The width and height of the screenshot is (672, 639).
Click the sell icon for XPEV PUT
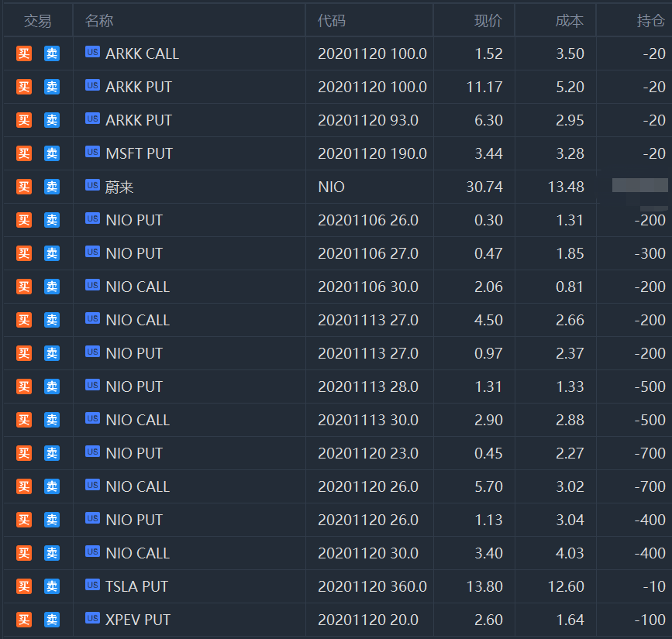tap(52, 620)
